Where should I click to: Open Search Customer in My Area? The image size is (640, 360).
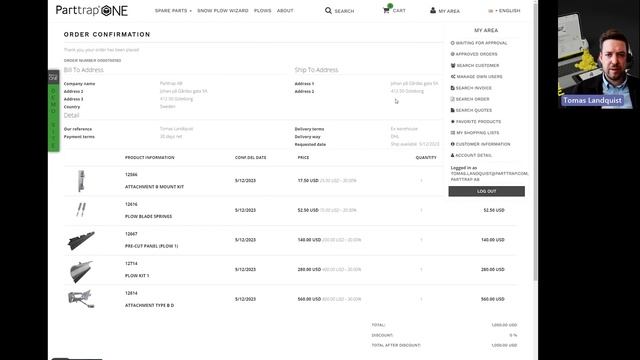point(478,65)
